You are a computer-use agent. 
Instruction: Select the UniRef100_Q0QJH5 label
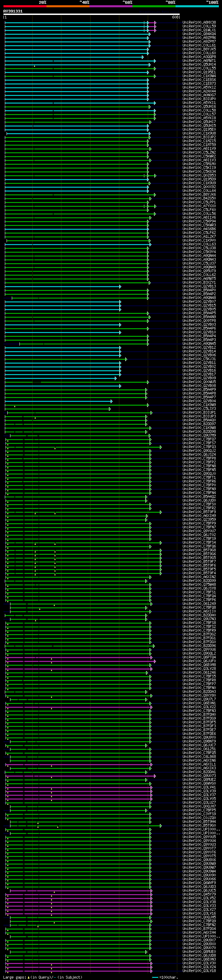(199, 917)
